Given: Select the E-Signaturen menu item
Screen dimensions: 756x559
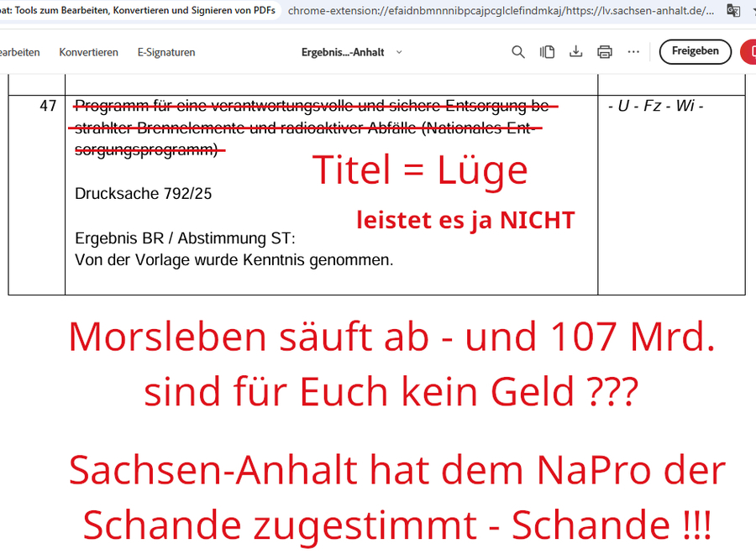Looking at the screenshot, I should pyautogui.click(x=165, y=51).
